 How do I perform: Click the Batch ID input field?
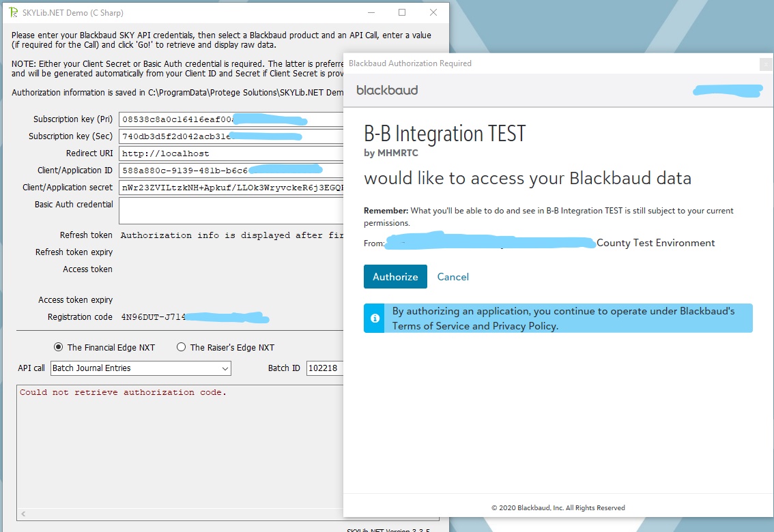(324, 368)
